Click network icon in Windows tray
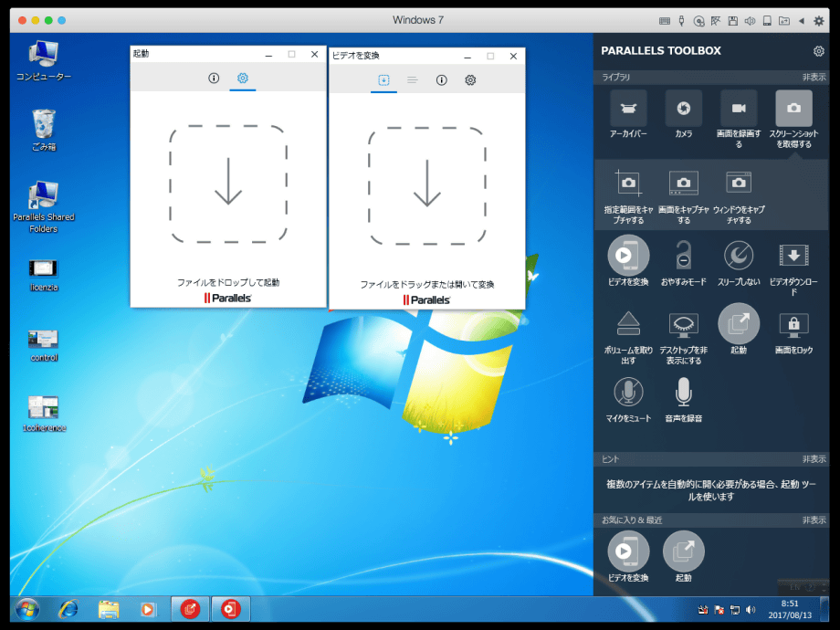This screenshot has height=630, width=840. [735, 610]
